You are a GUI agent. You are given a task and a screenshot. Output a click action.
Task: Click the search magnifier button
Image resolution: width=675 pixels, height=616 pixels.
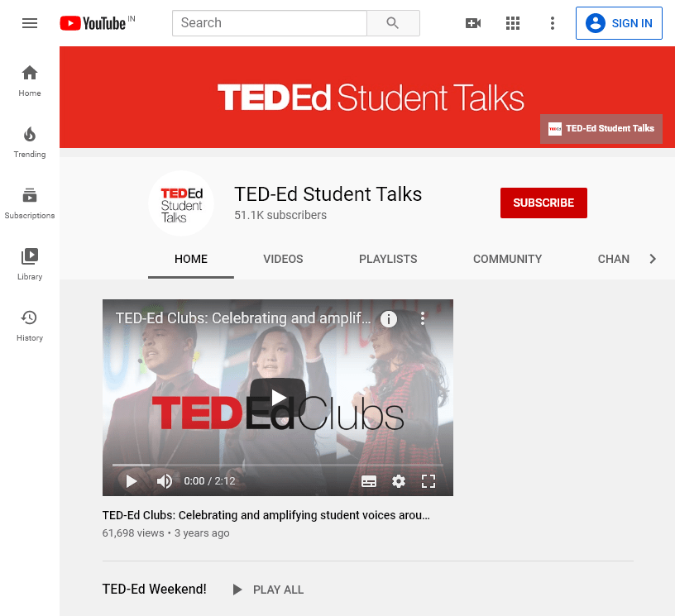click(x=393, y=23)
